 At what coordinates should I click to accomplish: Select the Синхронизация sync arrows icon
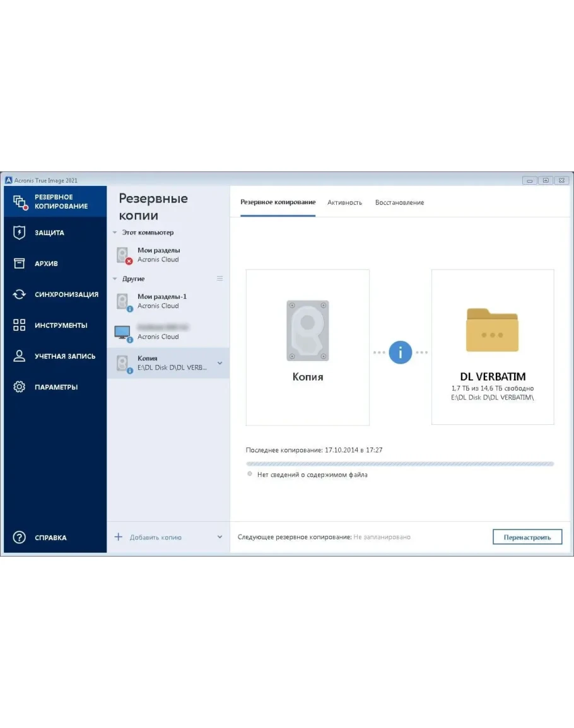tap(20, 294)
